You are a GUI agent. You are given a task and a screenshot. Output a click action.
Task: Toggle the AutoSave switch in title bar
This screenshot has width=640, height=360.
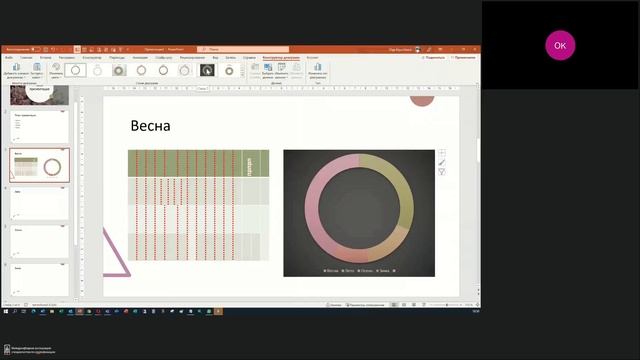coord(36,49)
